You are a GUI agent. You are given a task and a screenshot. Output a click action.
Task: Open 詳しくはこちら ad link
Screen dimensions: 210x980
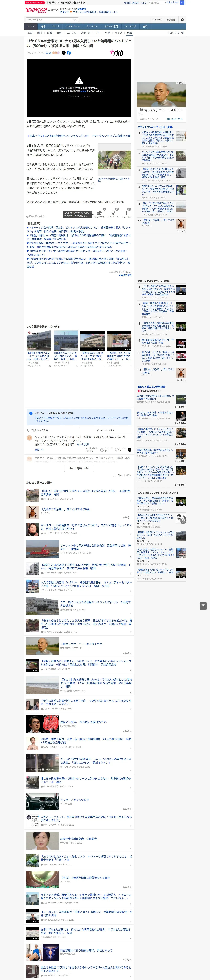175,119
